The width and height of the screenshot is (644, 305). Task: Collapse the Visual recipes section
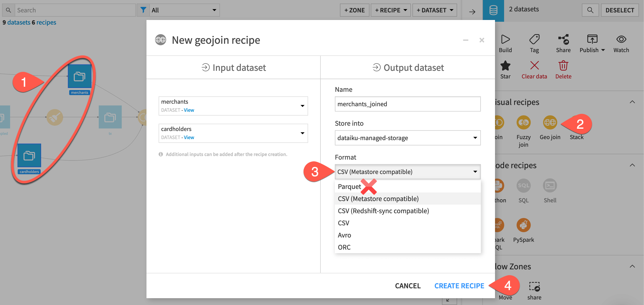point(632,102)
